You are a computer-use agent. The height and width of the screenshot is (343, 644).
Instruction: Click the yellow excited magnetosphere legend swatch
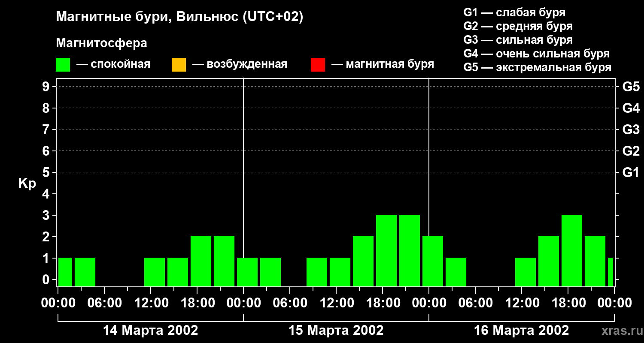pyautogui.click(x=179, y=65)
